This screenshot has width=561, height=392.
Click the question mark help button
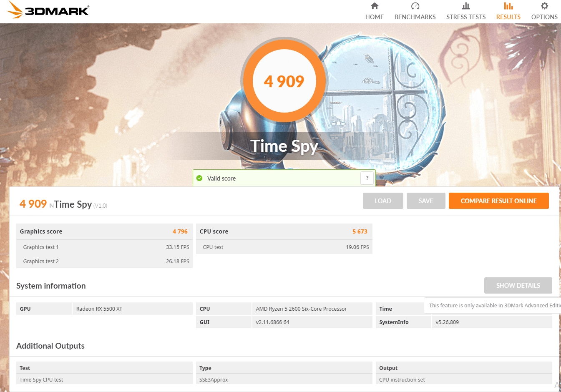(367, 178)
